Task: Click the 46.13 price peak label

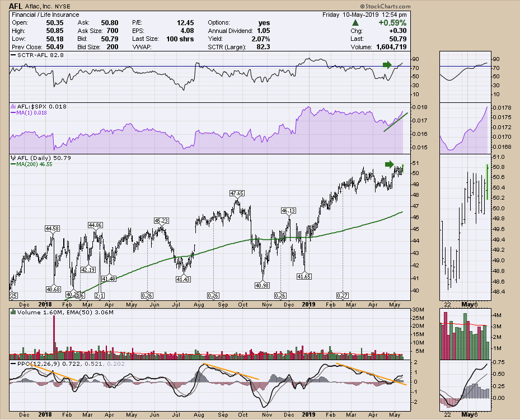Action: coord(288,211)
